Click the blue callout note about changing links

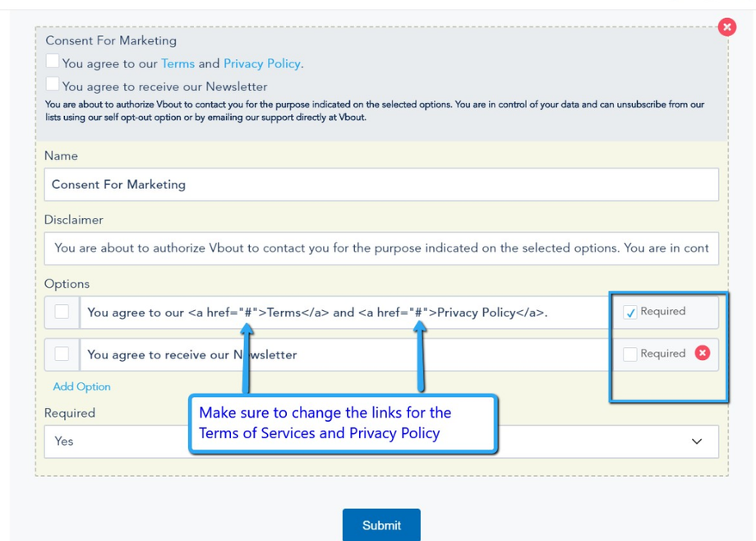coord(343,423)
